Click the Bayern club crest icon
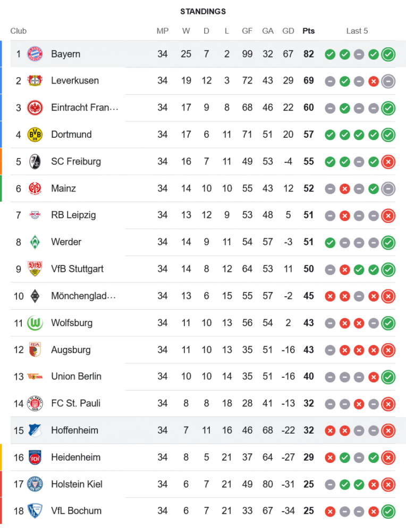The height and width of the screenshot is (532, 406). pos(35,54)
